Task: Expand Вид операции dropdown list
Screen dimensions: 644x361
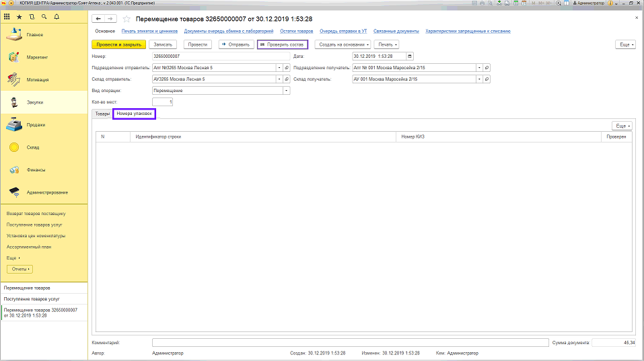Action: (x=286, y=90)
